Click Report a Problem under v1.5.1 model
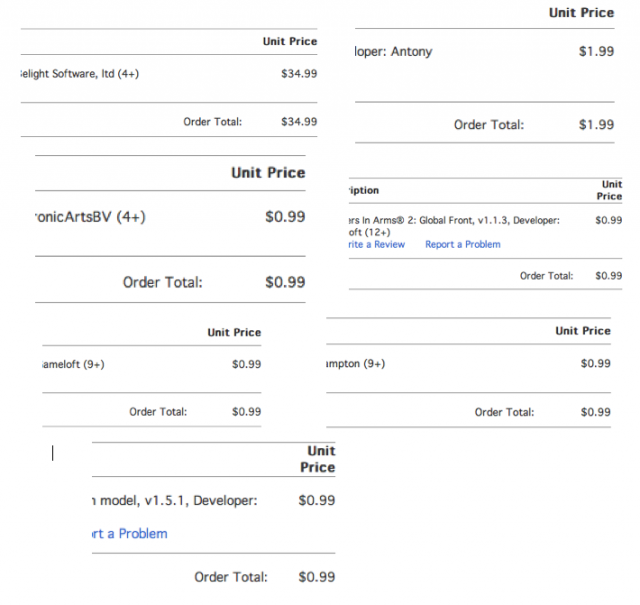 tap(129, 533)
